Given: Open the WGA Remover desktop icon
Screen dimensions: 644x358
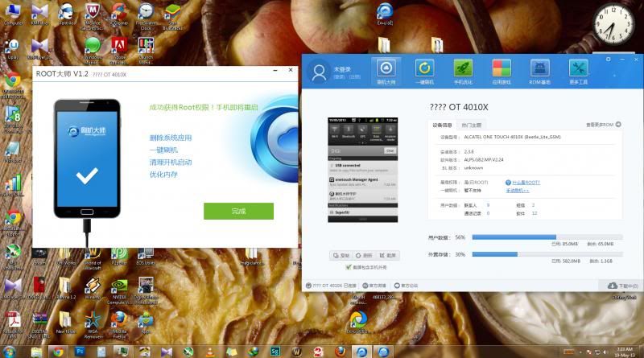Looking at the screenshot, I should (x=93, y=324).
